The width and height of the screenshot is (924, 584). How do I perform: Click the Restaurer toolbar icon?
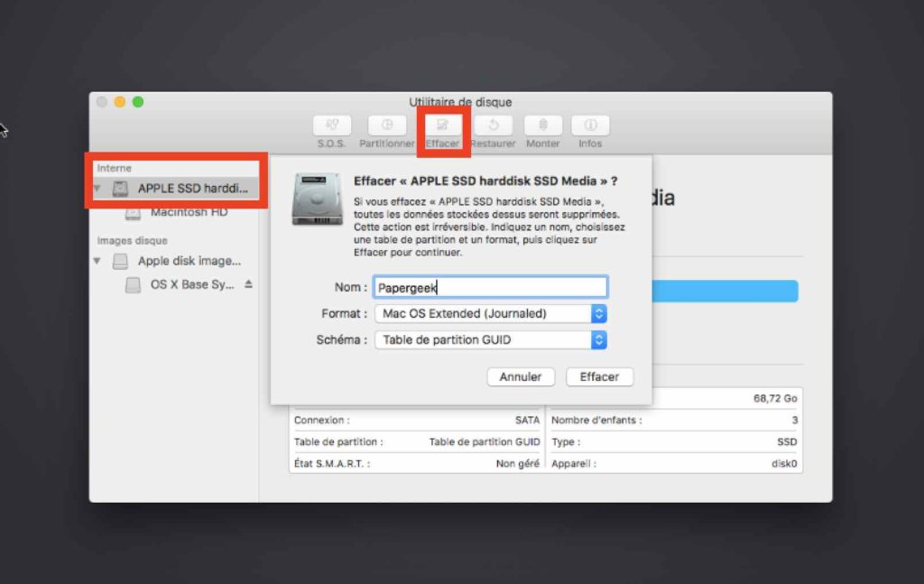tap(493, 125)
